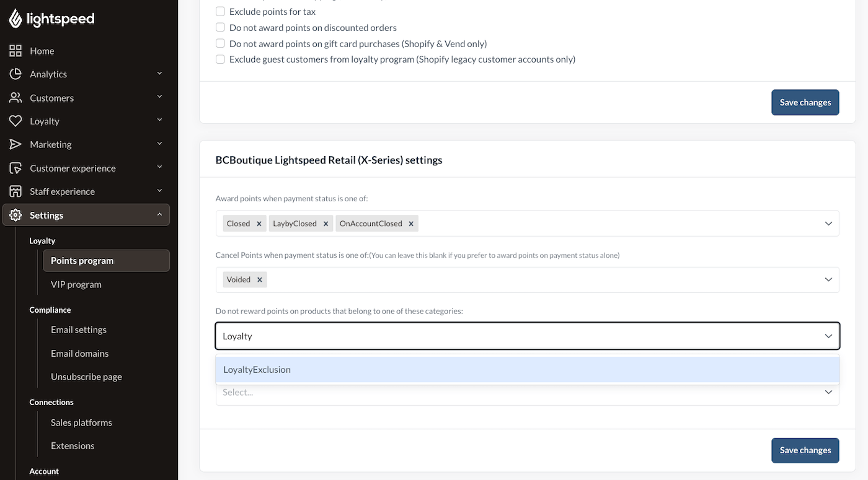The height and width of the screenshot is (480, 868).
Task: Click the Analytics pie chart icon
Action: coord(15,74)
